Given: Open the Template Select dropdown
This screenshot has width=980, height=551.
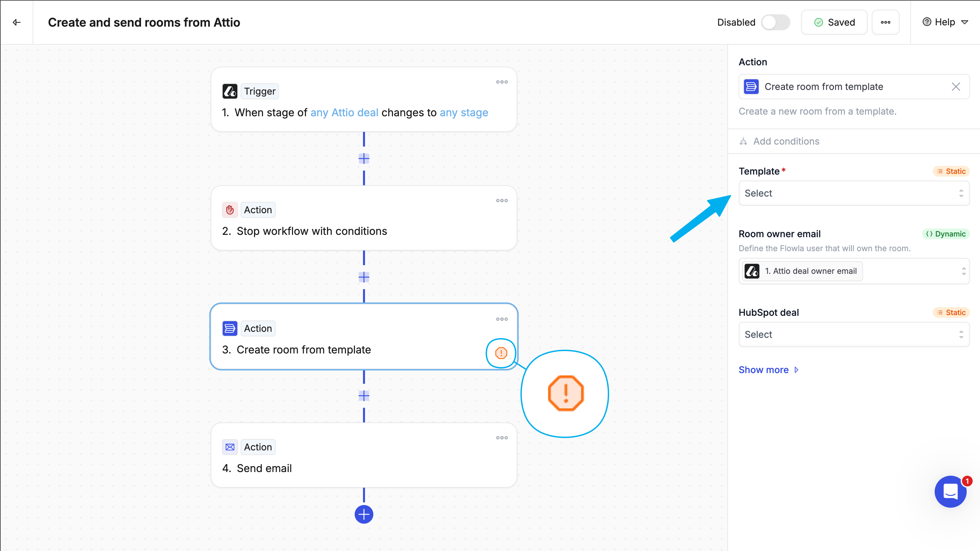Looking at the screenshot, I should (x=853, y=193).
